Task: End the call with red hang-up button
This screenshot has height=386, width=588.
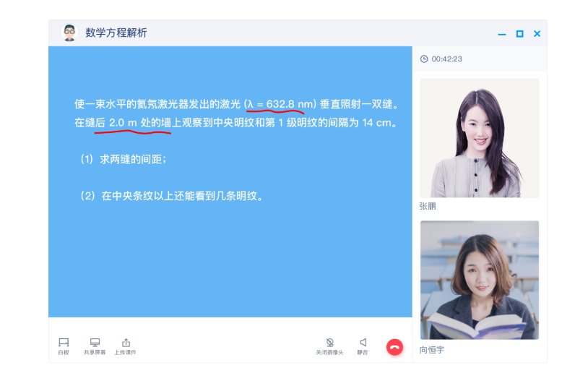Action: pos(394,347)
